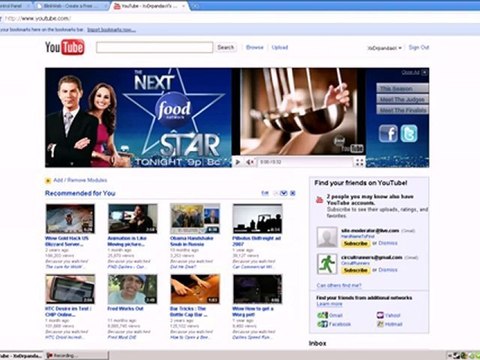Click the Facebook network icon
Screen dimensions: 480x360
click(x=322, y=324)
